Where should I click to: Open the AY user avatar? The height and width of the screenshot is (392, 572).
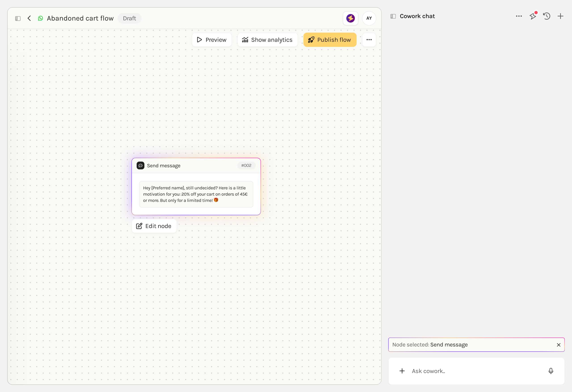(x=369, y=18)
